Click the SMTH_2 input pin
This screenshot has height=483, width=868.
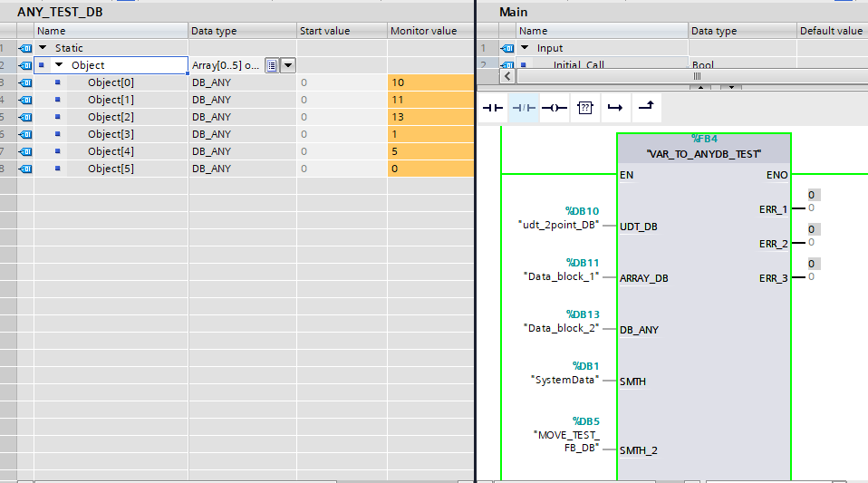pyautogui.click(x=638, y=450)
